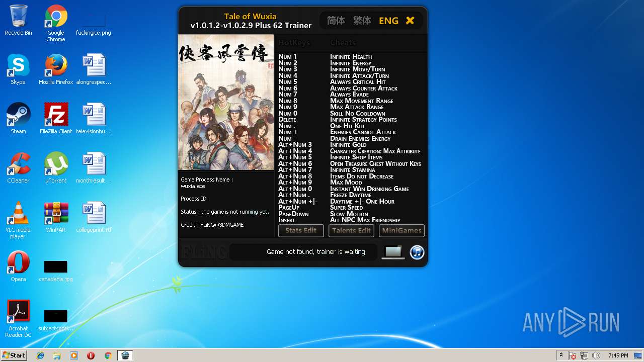This screenshot has width=644, height=362.
Task: Switch trainer language to ENG
Action: point(388,21)
